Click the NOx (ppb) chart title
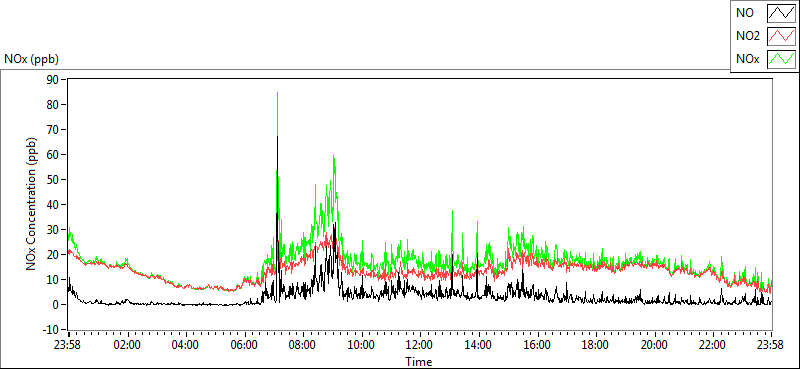The height and width of the screenshot is (369, 800). pyautogui.click(x=32, y=59)
